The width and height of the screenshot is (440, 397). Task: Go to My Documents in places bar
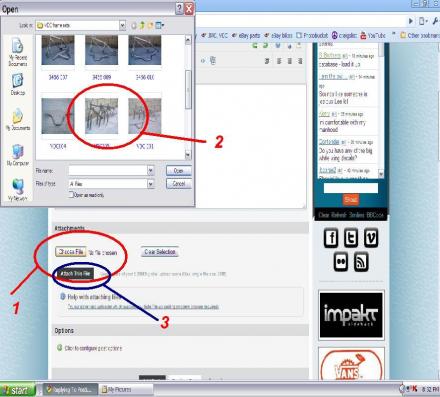(17, 119)
